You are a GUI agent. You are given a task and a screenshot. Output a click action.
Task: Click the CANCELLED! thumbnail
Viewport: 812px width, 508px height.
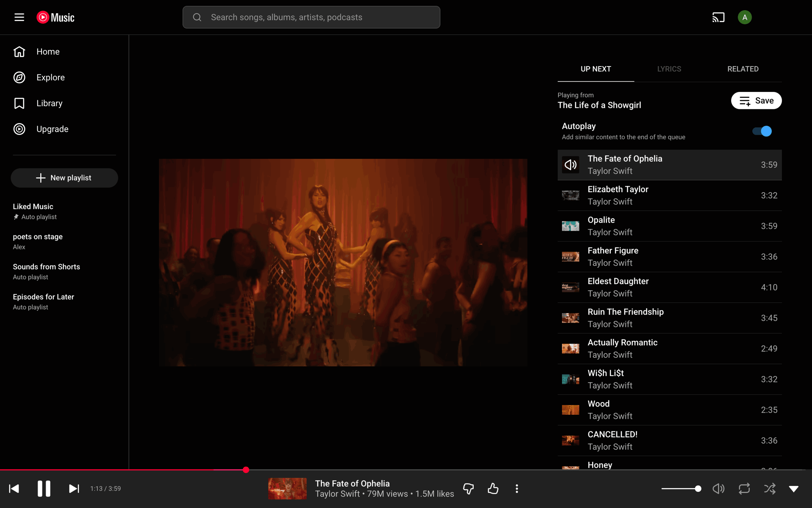pyautogui.click(x=571, y=441)
